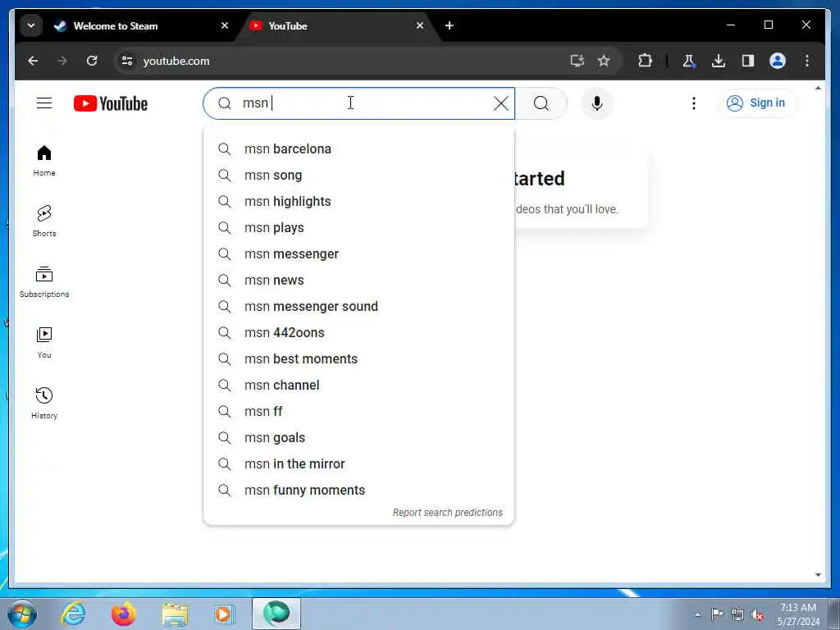Toggle the browser side panel
Image resolution: width=840 pixels, height=630 pixels.
click(748, 61)
